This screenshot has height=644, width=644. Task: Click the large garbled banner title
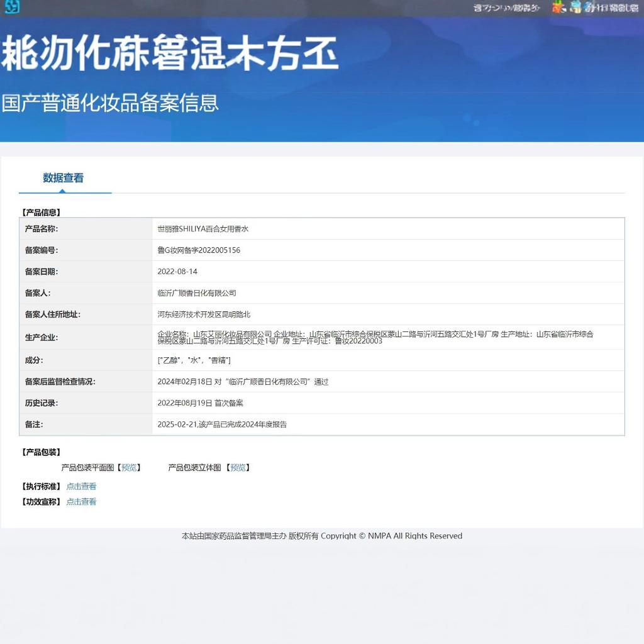[x=170, y=53]
